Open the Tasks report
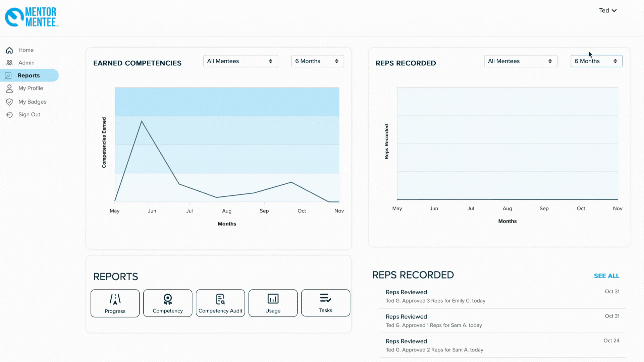Image resolution: width=644 pixels, height=362 pixels. point(325,303)
